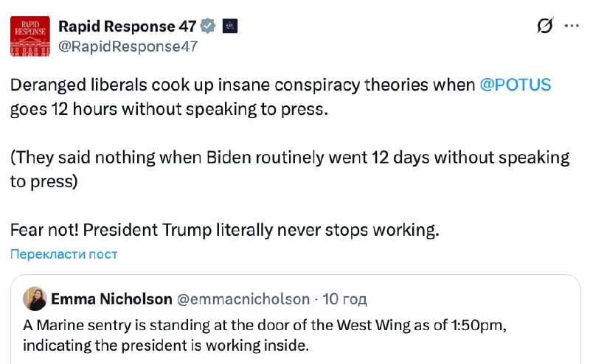The width and height of the screenshot is (590, 364).
Task: Click the 'Fear not! President Trump' sentence
Action: click(x=224, y=229)
